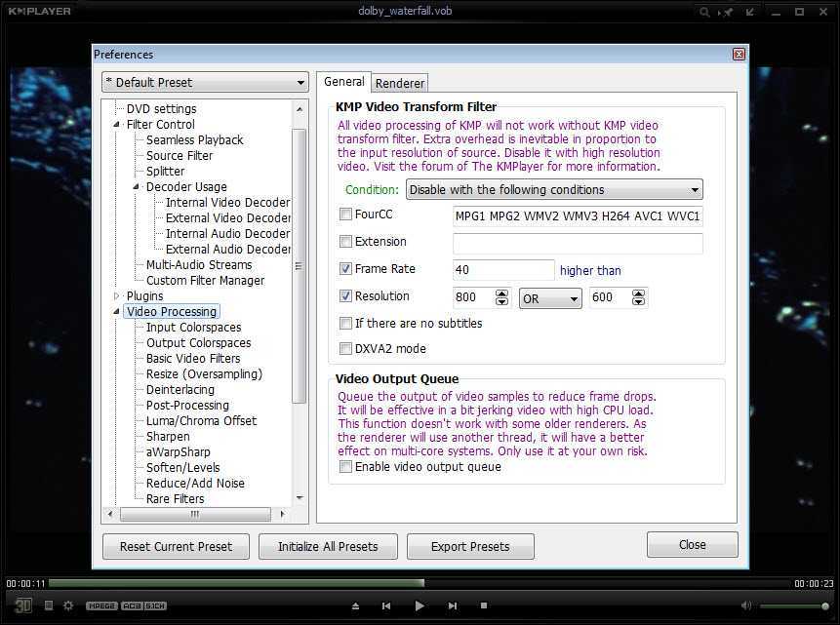Enable the Extension checkbox
840x625 pixels.
click(345, 242)
